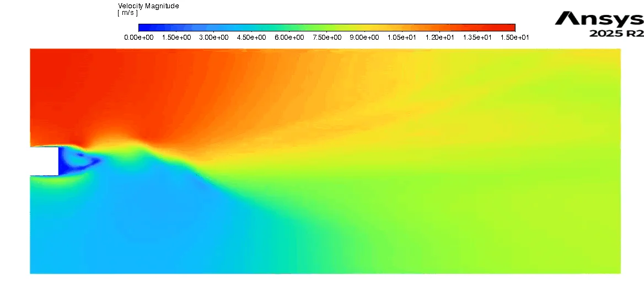Click the 1.05e+01 legend value
The height and width of the screenshot is (300, 644).
tap(402, 37)
